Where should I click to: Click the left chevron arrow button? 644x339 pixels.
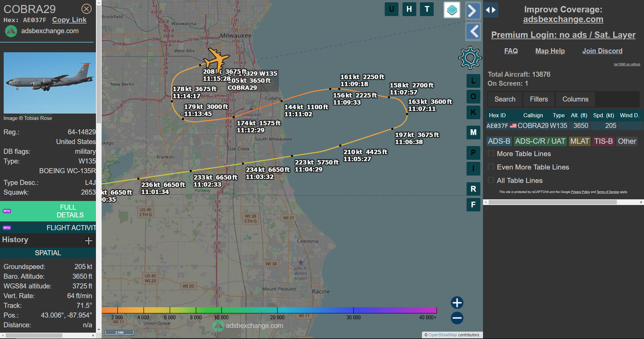[473, 31]
